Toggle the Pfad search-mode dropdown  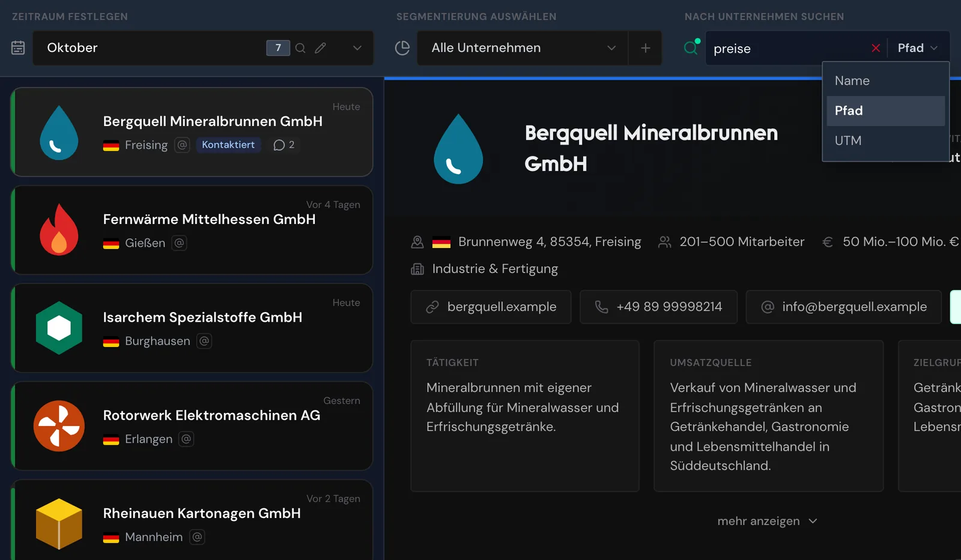tap(918, 48)
